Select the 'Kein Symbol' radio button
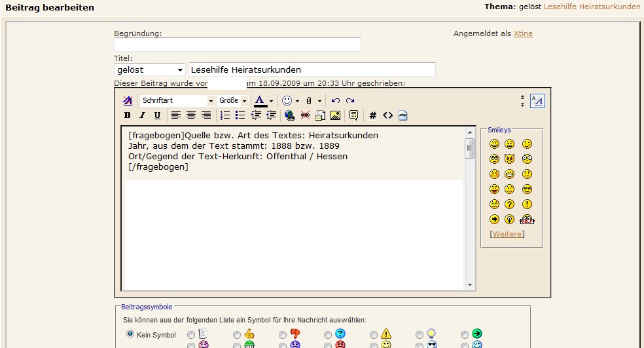 tap(130, 334)
